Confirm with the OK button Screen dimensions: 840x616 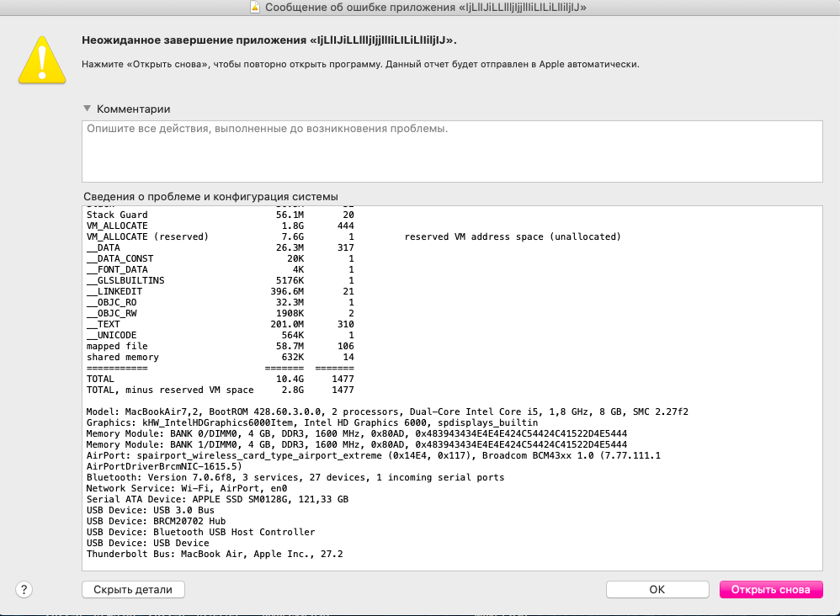pyautogui.click(x=657, y=590)
